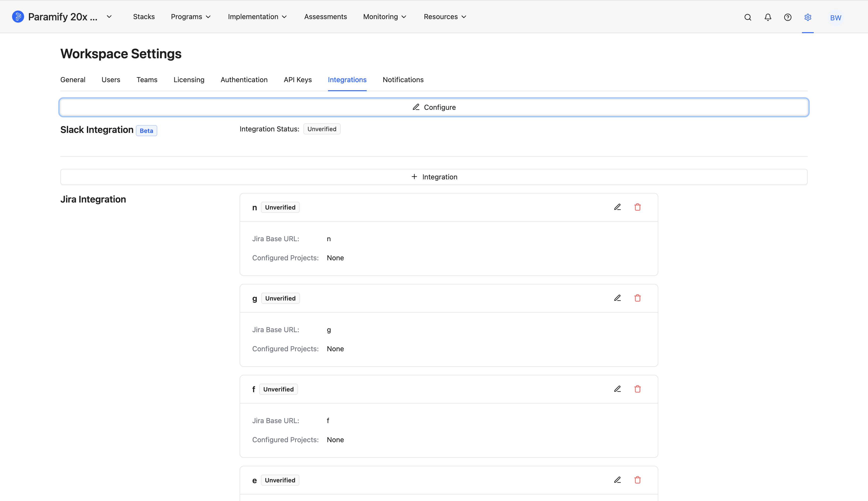The image size is (868, 501).
Task: Delete the 'n' Jira integration
Action: coord(637,207)
